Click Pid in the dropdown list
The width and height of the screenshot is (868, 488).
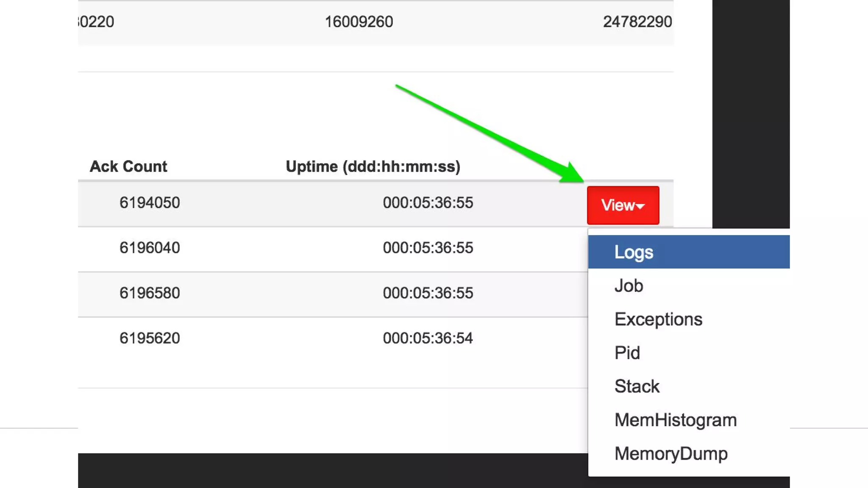coord(627,352)
